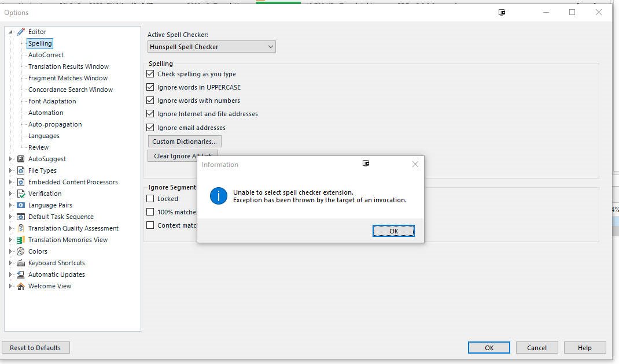The width and height of the screenshot is (619, 364).
Task: Expand the Language Pairs node
Action: pyautogui.click(x=10, y=205)
